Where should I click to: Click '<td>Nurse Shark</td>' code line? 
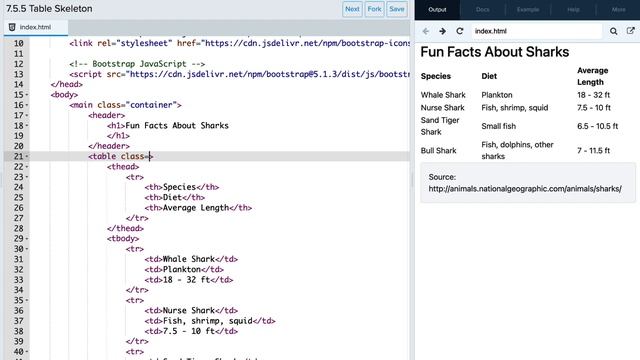[191, 311]
